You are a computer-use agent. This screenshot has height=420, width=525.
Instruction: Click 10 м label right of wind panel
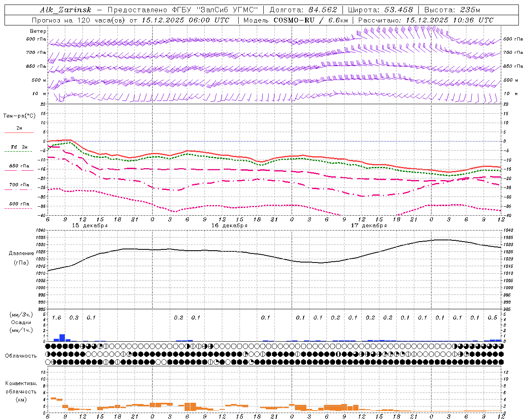[511, 94]
